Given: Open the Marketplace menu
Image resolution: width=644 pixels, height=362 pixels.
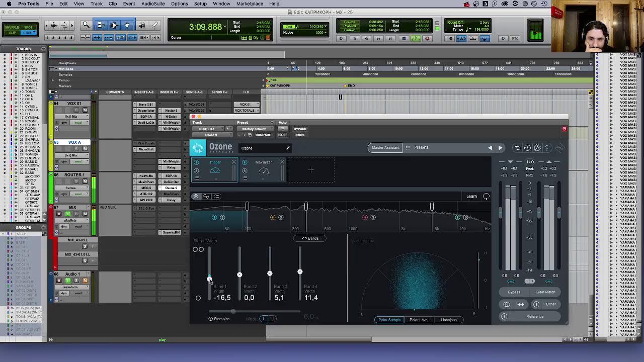Looking at the screenshot, I should pyautogui.click(x=250, y=4).
